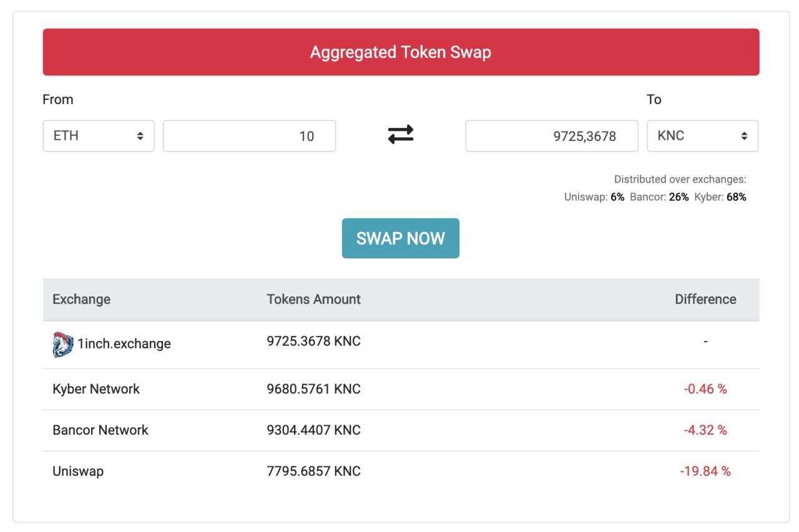Click the 9680.5761 KNC amount
The image size is (799, 532).
click(x=314, y=389)
